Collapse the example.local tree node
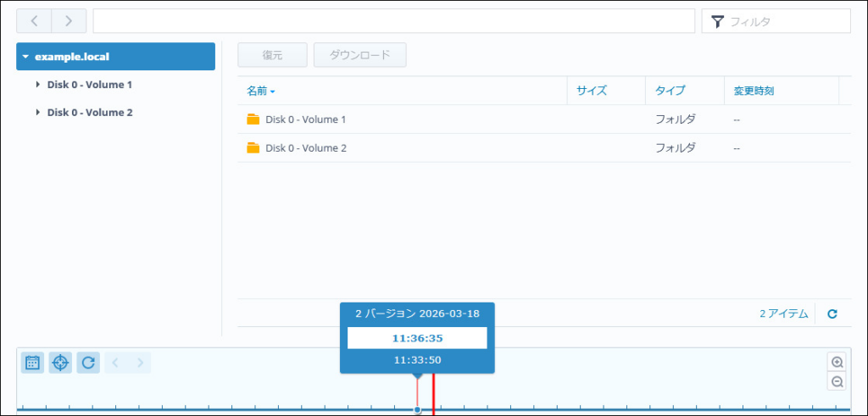This screenshot has height=416, width=868. (26, 57)
